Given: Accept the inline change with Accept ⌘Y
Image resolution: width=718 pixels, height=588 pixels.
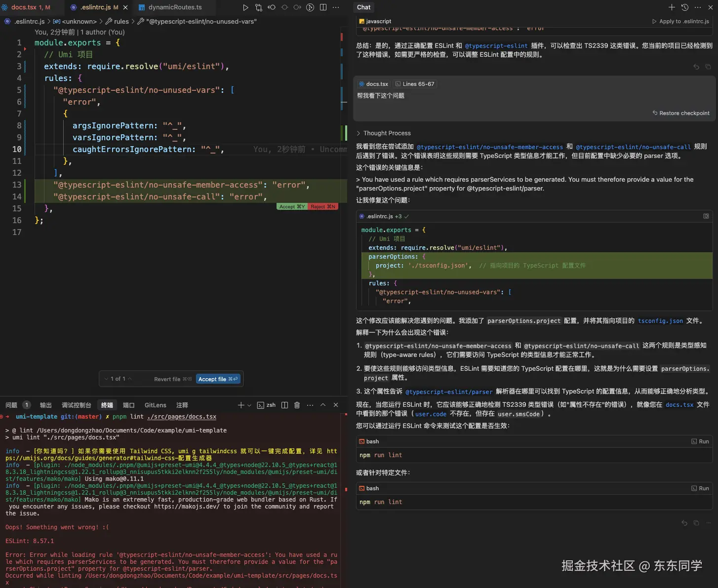Looking at the screenshot, I should (x=292, y=206).
